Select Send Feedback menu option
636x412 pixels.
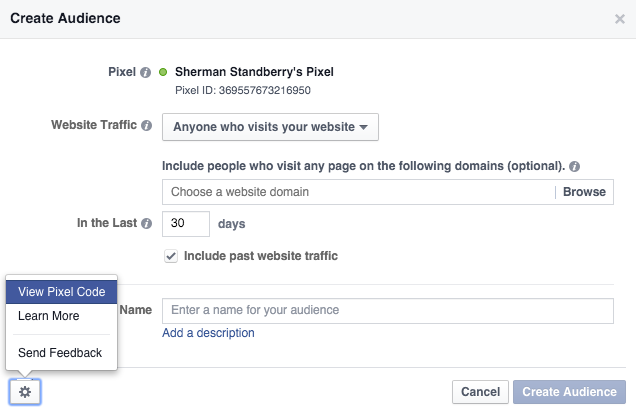coord(60,353)
